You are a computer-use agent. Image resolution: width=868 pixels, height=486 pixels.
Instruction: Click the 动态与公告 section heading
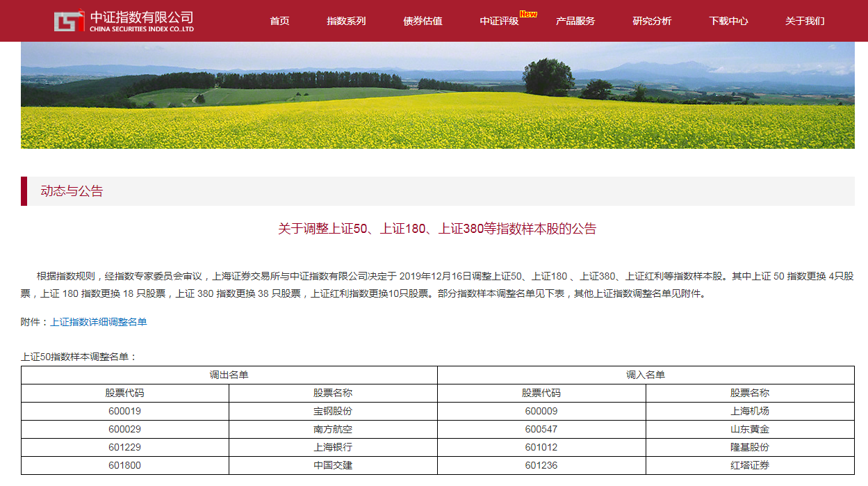pyautogui.click(x=72, y=191)
